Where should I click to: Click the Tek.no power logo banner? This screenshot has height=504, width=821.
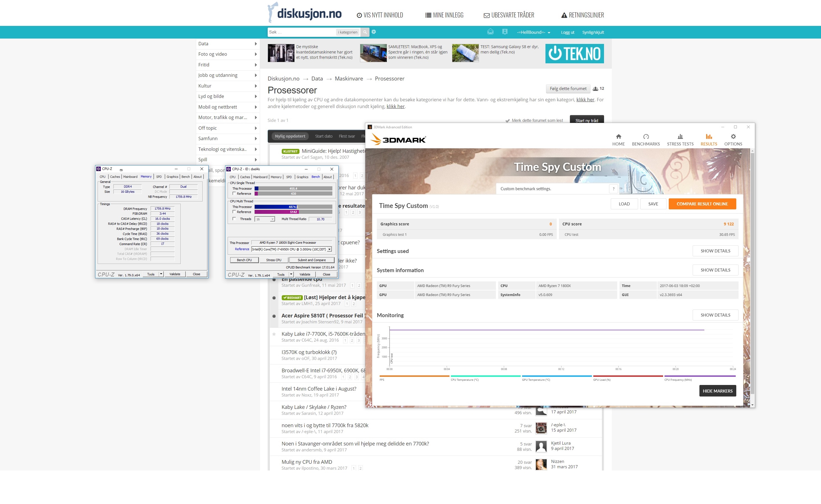pos(574,53)
